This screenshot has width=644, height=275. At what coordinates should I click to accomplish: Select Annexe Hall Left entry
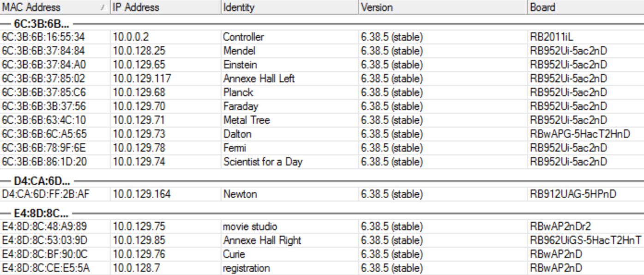click(x=259, y=79)
